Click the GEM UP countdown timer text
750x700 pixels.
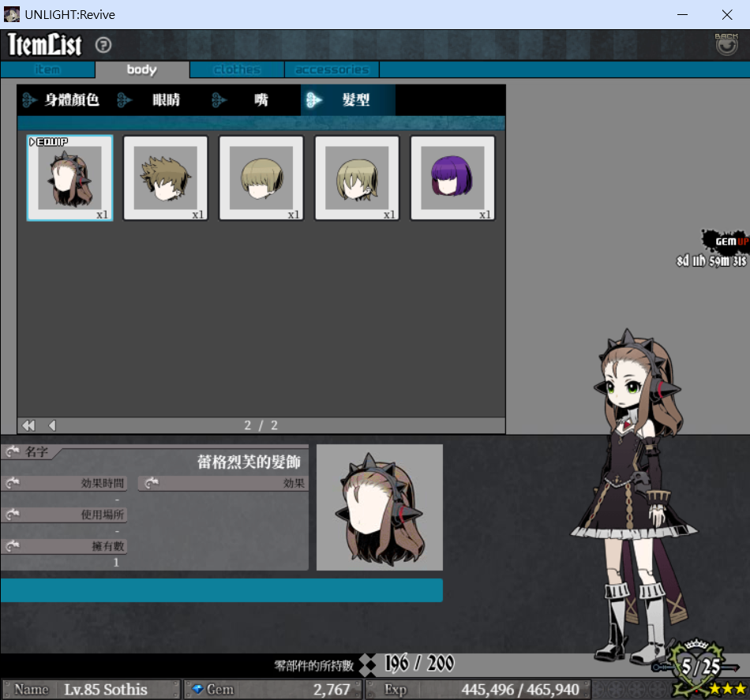point(712,260)
